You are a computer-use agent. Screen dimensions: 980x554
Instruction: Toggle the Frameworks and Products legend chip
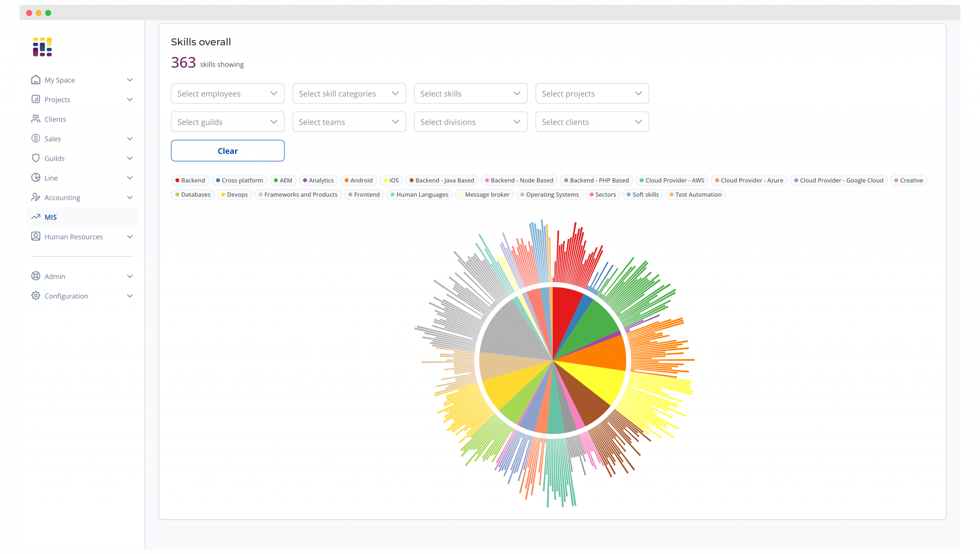tap(298, 194)
